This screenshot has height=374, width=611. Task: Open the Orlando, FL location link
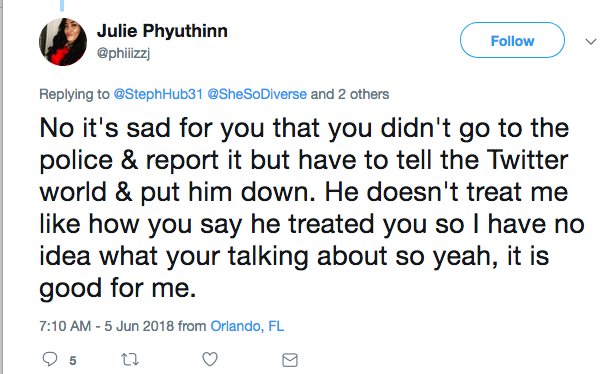tap(247, 326)
